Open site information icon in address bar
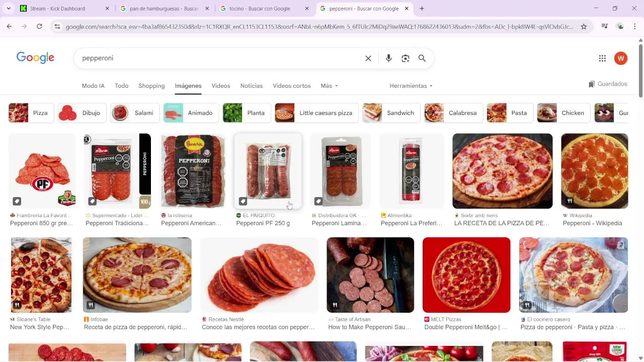This screenshot has width=644, height=362. tap(57, 27)
